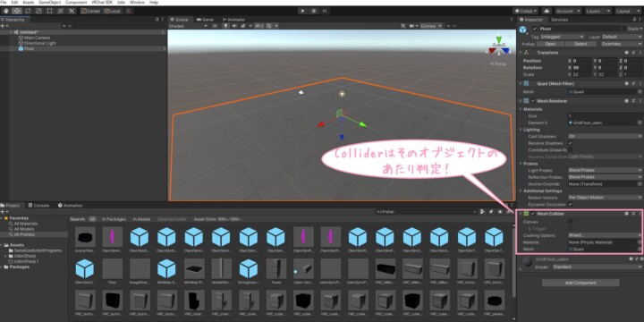Toggle the Receive Shadows checkbox
This screenshot has width=644, height=322.
tap(570, 143)
